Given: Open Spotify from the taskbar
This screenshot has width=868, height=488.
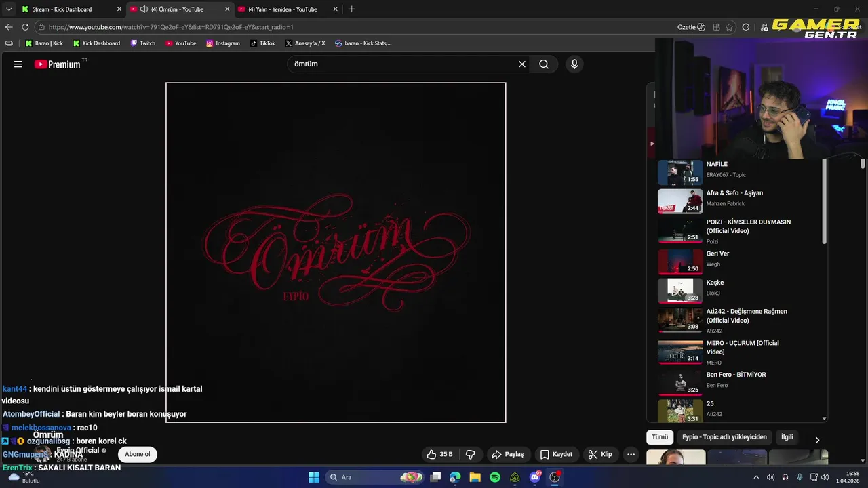Looking at the screenshot, I should 495,477.
